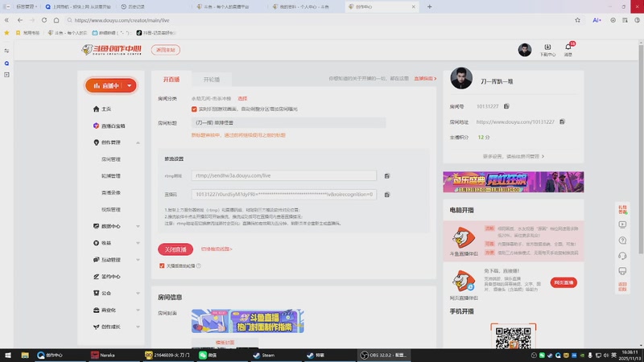Click the browser address bar URL
644x362 pixels.
(x=122, y=20)
